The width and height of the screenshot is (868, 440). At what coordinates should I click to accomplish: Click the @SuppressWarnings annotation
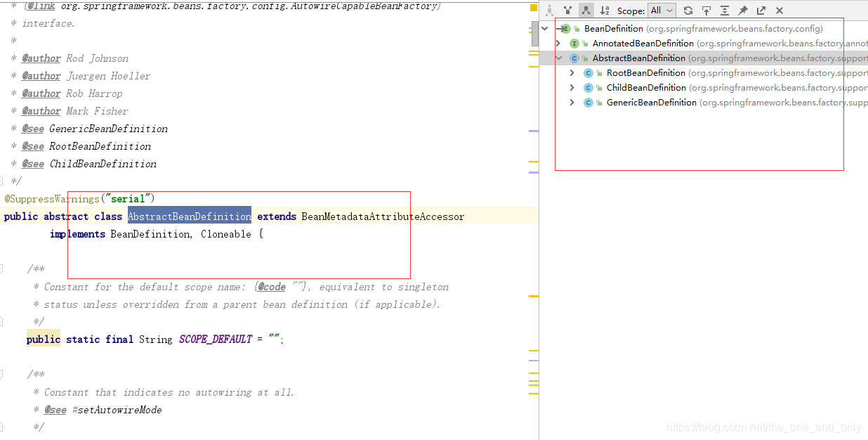click(x=52, y=199)
